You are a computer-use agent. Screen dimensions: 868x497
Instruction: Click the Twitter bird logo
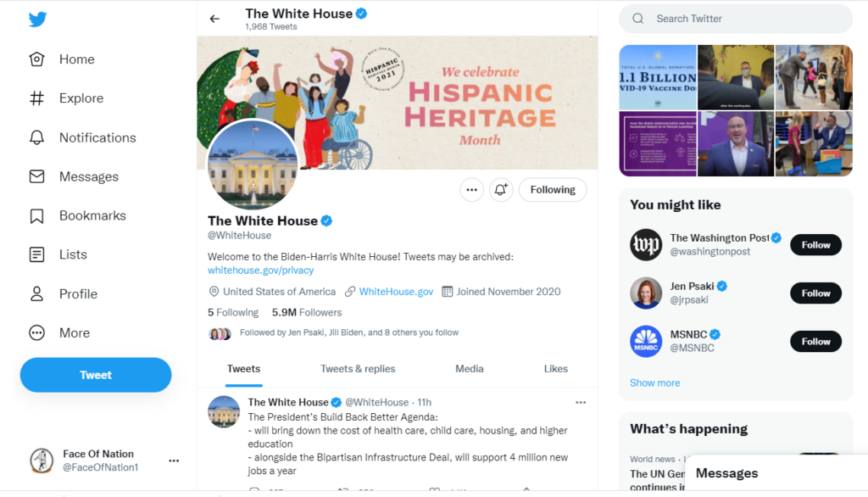37,20
